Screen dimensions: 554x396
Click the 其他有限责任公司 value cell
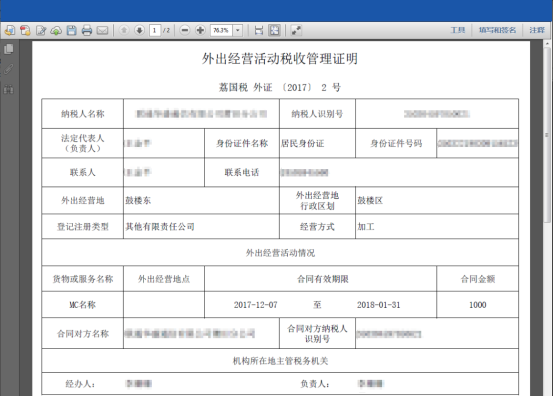pyautogui.click(x=201, y=226)
